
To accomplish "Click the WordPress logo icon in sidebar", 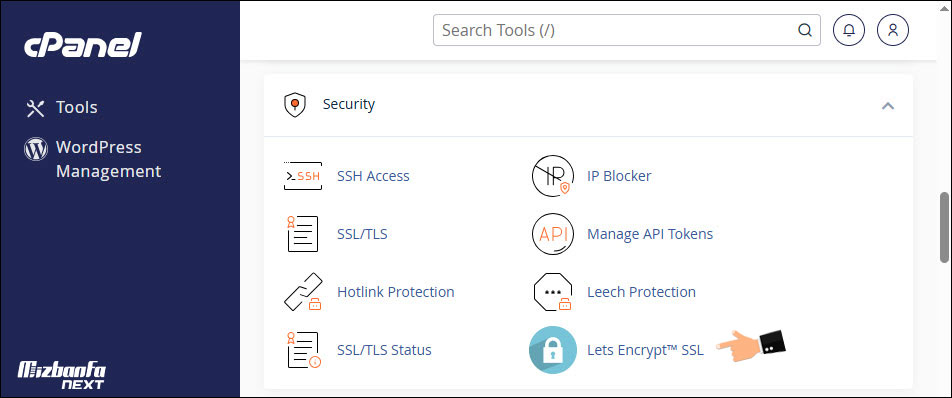I will [x=36, y=148].
